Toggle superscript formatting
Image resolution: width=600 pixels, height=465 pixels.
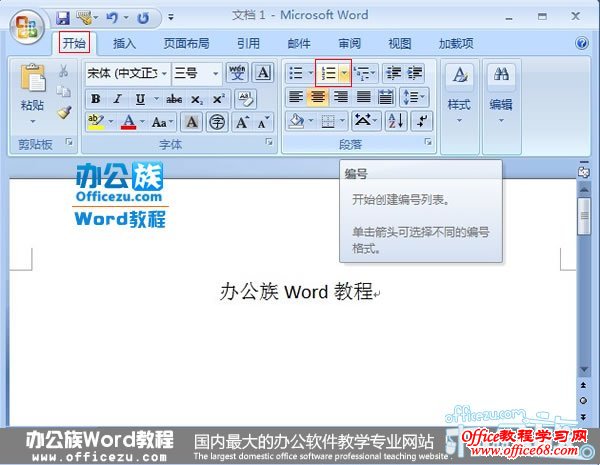pos(219,99)
